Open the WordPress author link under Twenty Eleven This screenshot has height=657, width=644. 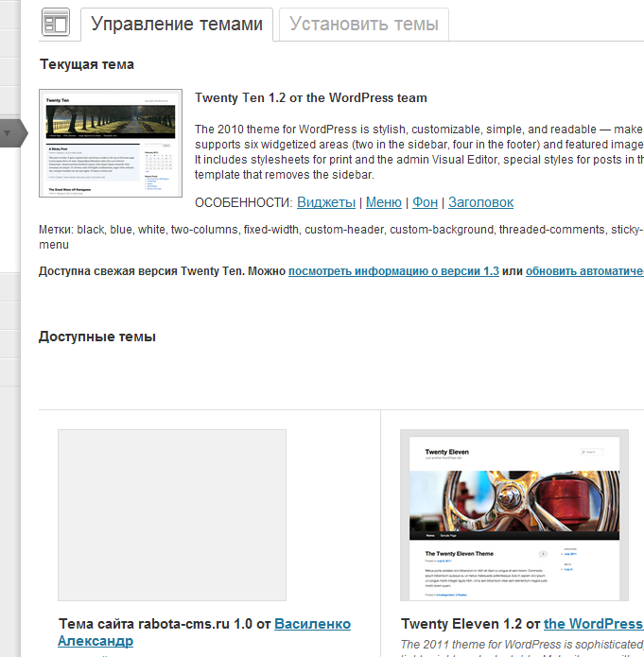[594, 624]
